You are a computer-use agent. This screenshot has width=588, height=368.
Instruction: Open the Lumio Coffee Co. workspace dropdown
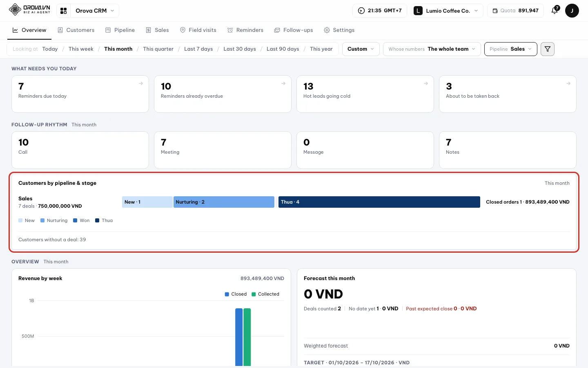(447, 11)
